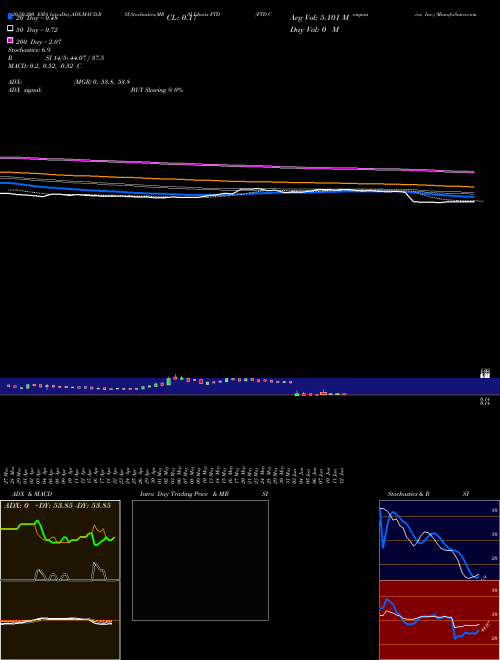The image size is (500, 660).
Task: Click the ADX (MGR) values text
Action: pos(102,82)
